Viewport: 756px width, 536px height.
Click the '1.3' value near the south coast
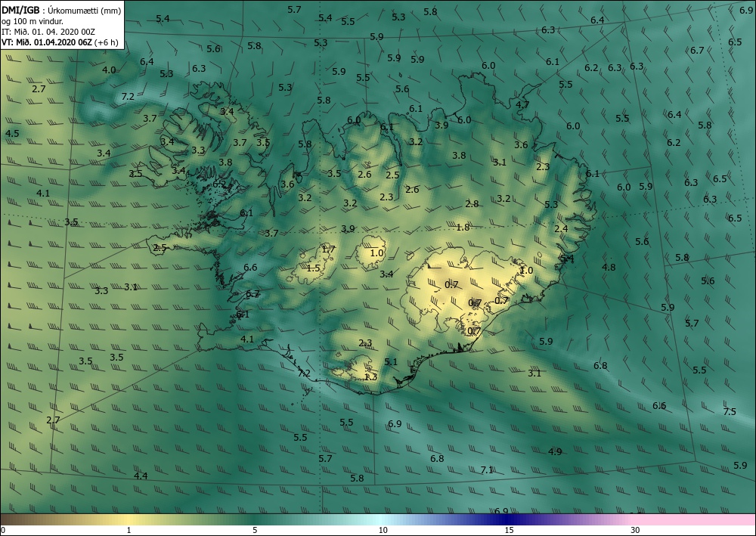coord(370,376)
